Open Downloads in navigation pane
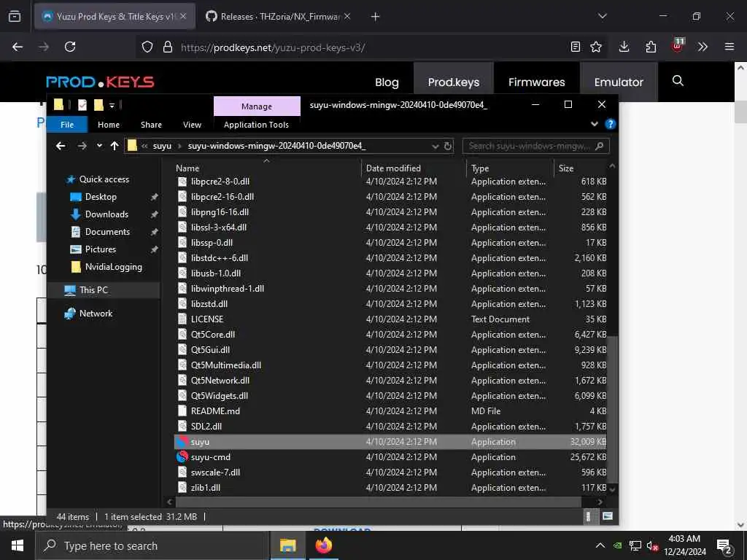Viewport: 747px width, 560px height. (107, 214)
